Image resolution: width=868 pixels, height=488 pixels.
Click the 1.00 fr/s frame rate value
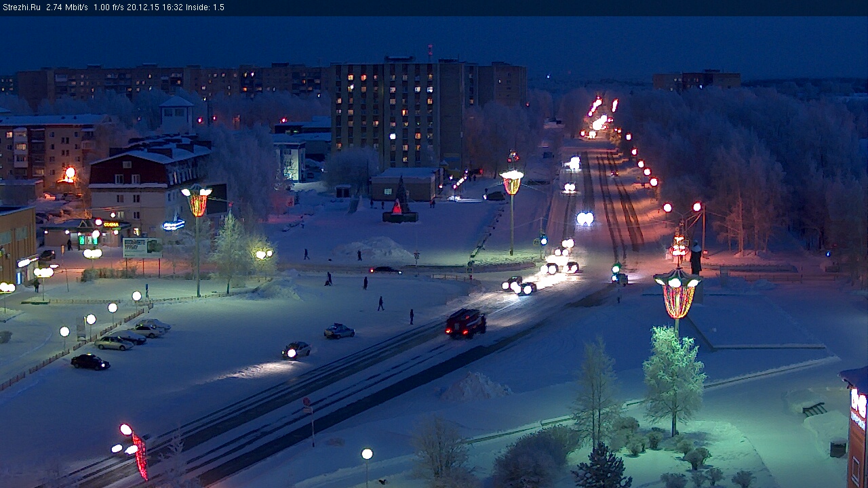pos(109,7)
